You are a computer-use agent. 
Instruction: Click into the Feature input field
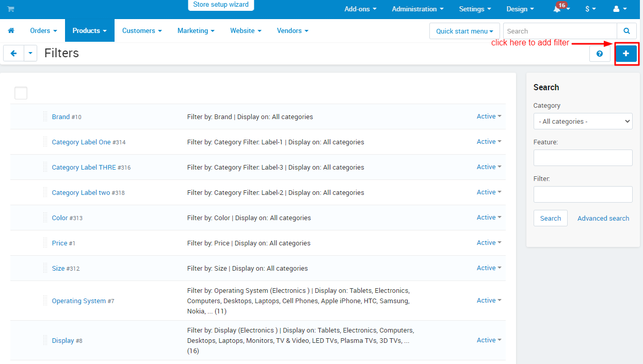tap(583, 158)
